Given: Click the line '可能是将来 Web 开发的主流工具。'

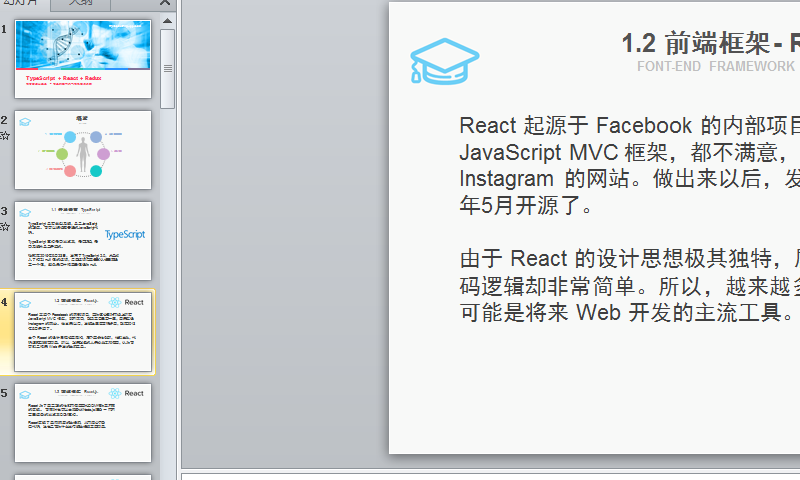Looking at the screenshot, I should pos(627,312).
